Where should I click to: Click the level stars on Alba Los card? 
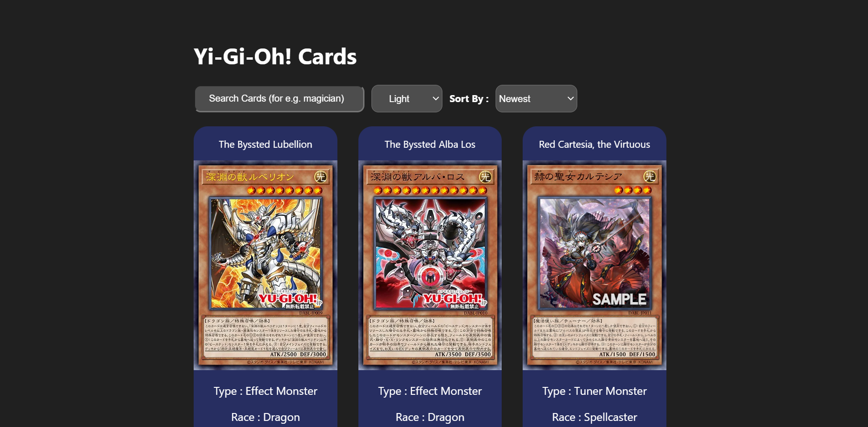[x=430, y=190]
